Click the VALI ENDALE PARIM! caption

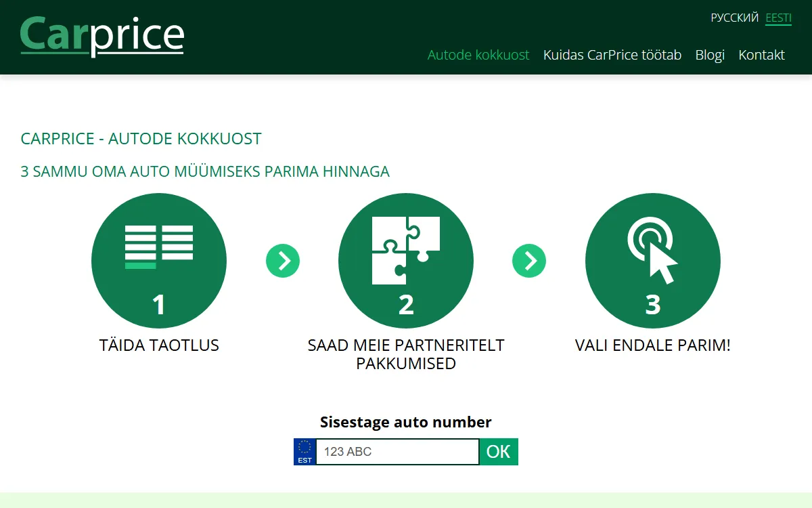653,345
